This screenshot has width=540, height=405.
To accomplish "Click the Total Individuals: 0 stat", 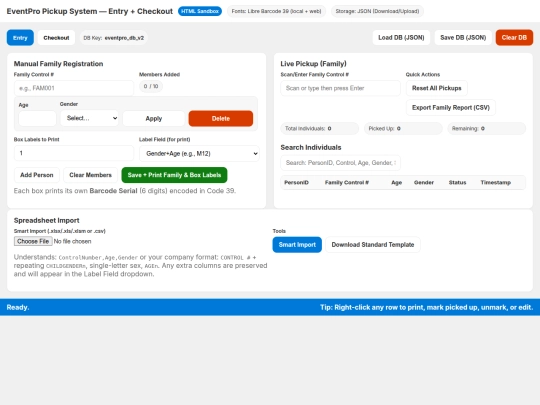I will point(320,128).
